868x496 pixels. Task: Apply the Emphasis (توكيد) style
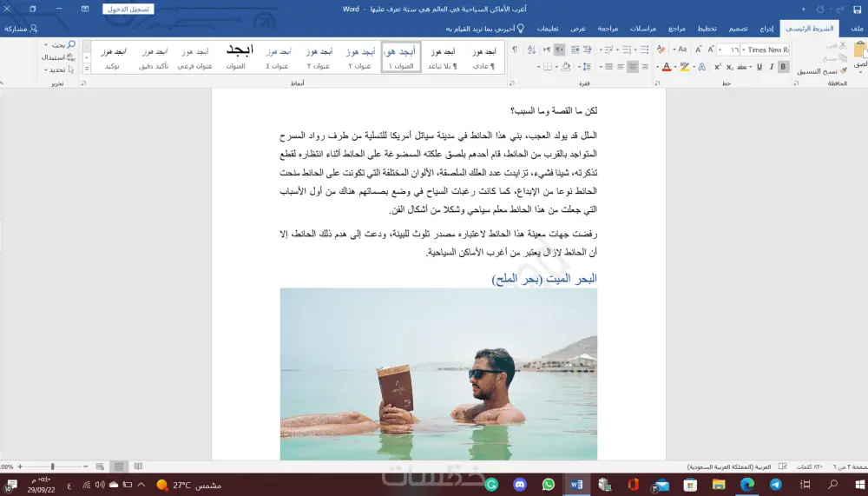tap(113, 57)
